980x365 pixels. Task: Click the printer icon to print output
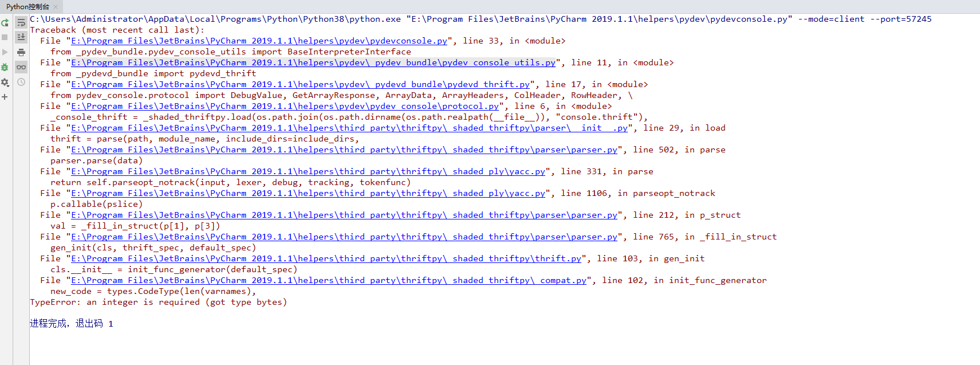21,52
